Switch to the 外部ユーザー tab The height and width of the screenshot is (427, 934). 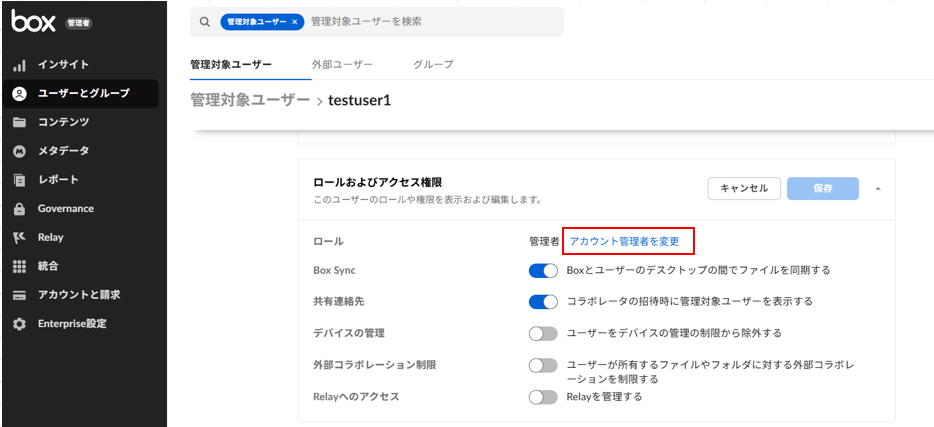[343, 65]
